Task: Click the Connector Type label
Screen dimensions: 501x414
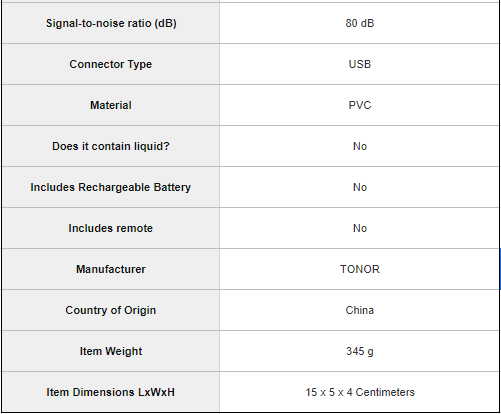Action: (111, 64)
